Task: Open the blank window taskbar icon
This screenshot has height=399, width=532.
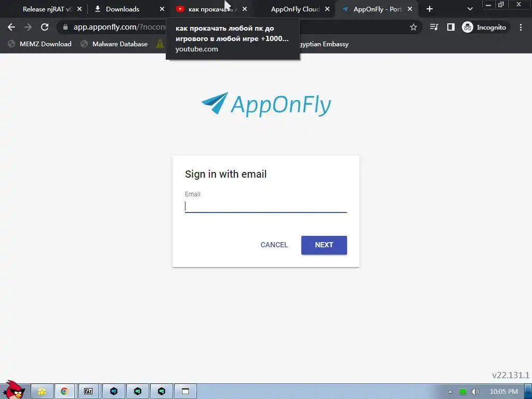Action: click(x=185, y=392)
